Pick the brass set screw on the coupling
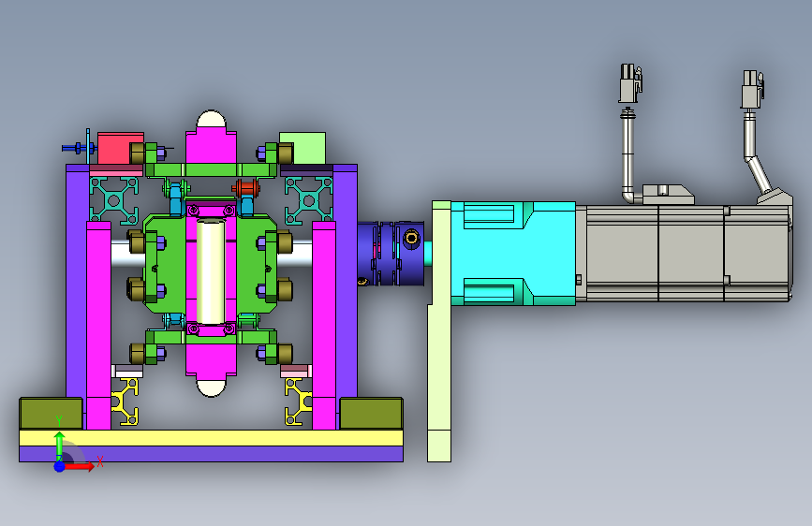The height and width of the screenshot is (526, 812). 411,238
